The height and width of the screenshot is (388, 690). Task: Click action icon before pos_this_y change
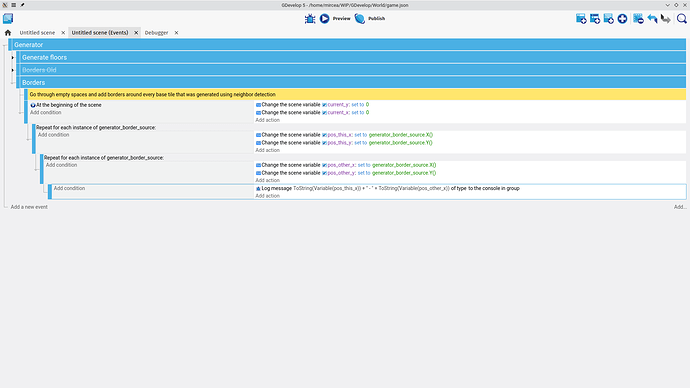pyautogui.click(x=258, y=143)
